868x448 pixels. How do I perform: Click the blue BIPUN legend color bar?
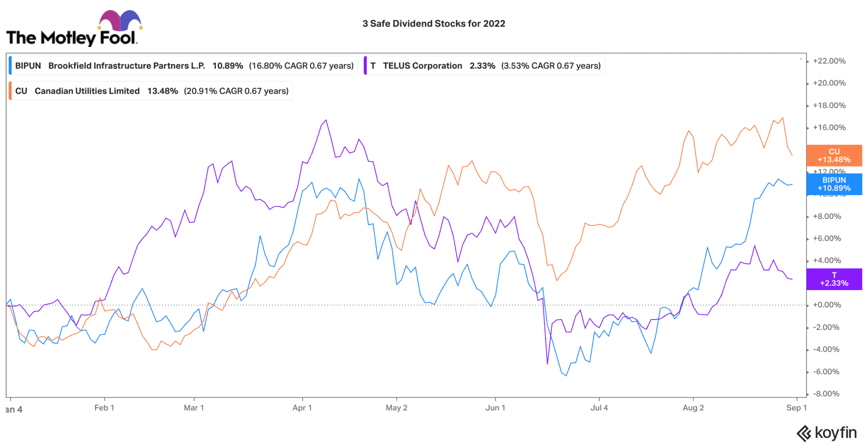pyautogui.click(x=10, y=66)
